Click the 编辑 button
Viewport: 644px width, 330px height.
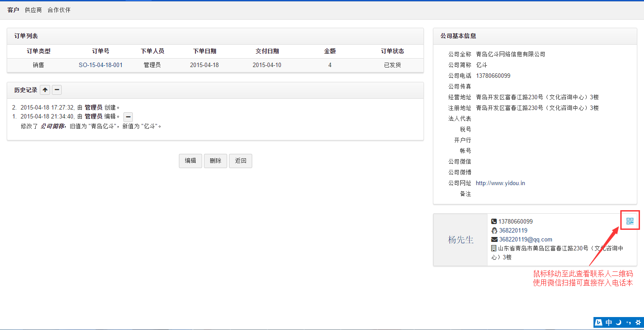coord(191,161)
